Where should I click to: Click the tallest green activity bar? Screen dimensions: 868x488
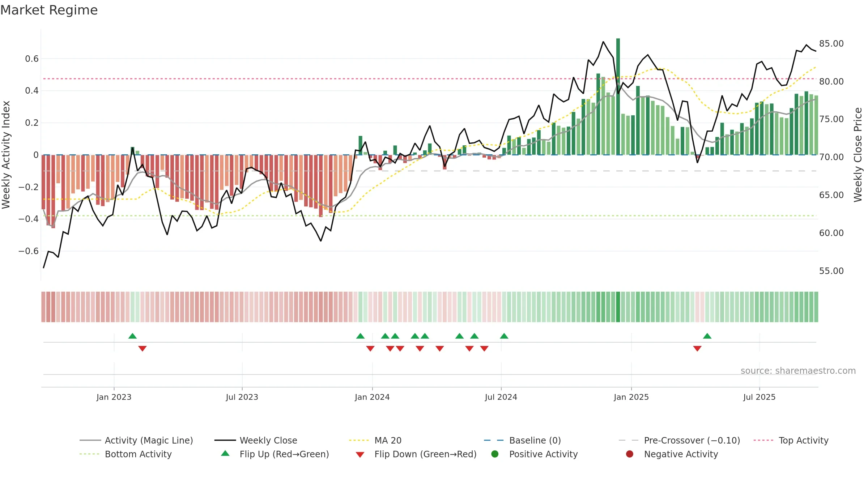pos(618,97)
